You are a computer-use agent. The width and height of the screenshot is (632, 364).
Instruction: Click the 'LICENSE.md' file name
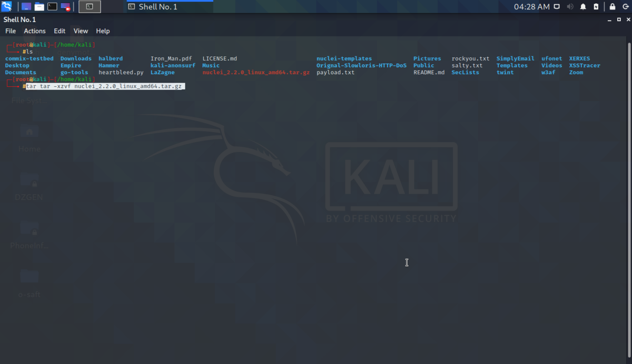pyautogui.click(x=220, y=58)
